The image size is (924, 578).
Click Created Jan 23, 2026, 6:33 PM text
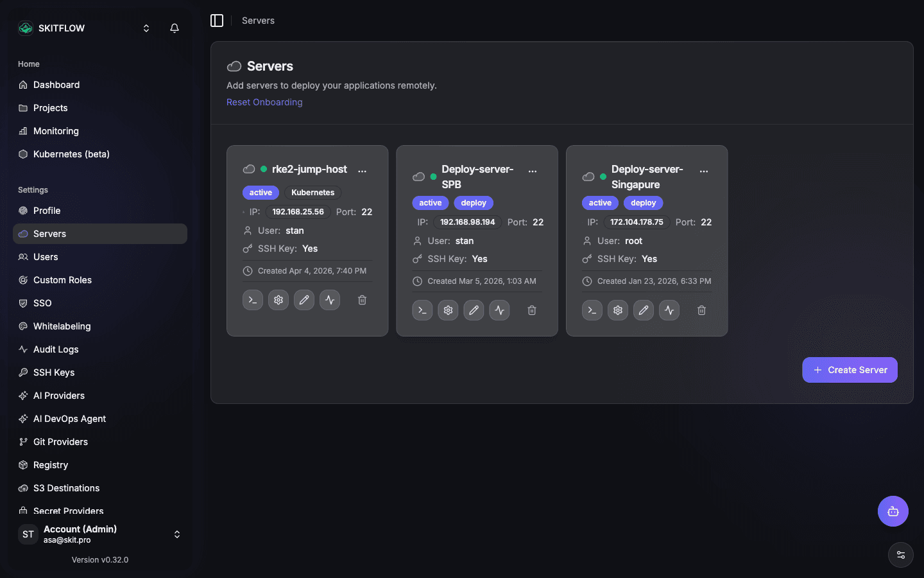coord(654,281)
